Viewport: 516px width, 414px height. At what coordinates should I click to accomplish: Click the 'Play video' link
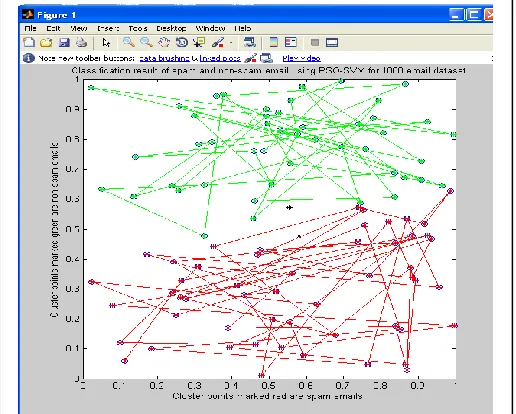[x=301, y=59]
